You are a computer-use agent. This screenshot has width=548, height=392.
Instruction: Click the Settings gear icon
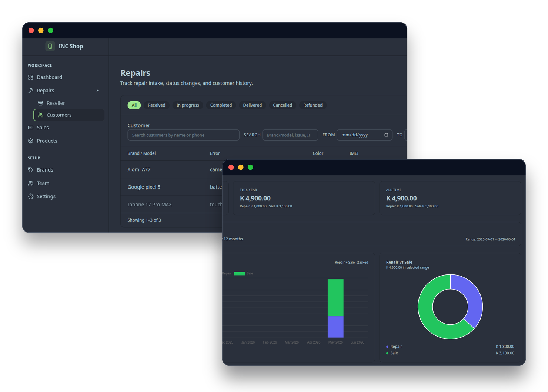pos(31,196)
